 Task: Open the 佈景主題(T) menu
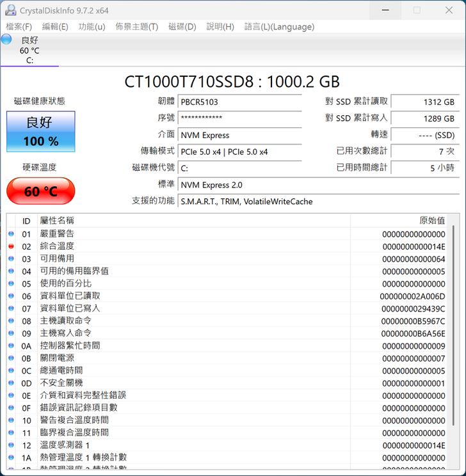coord(136,27)
